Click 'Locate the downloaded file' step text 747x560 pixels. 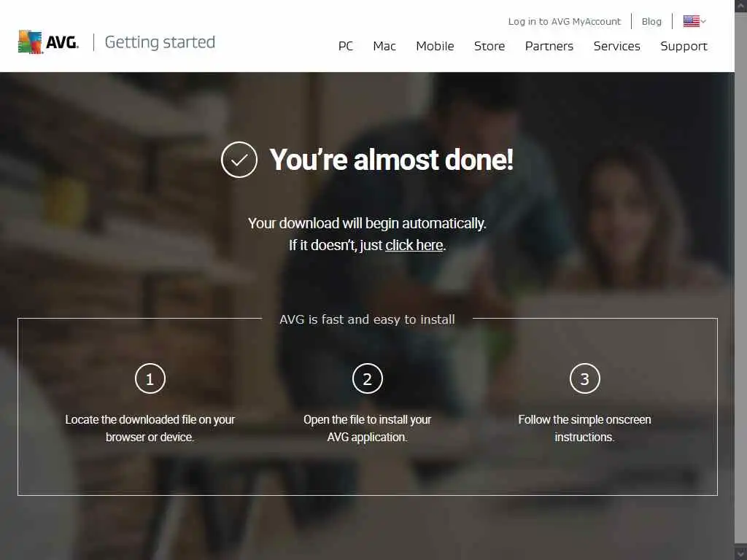(150, 428)
